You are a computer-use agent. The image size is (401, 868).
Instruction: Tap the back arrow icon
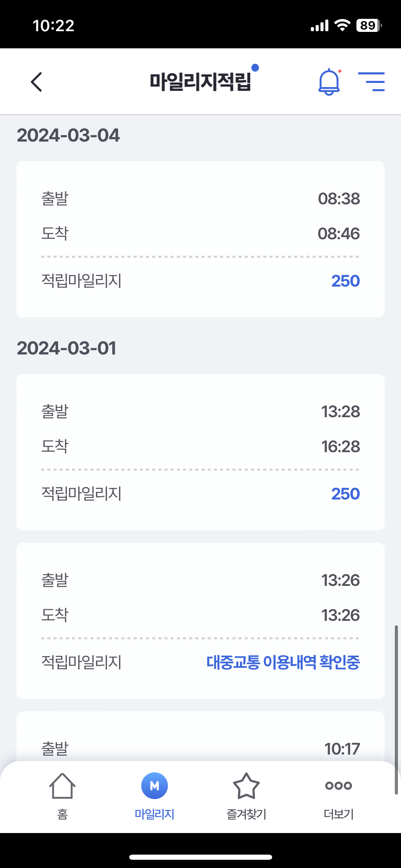(36, 82)
